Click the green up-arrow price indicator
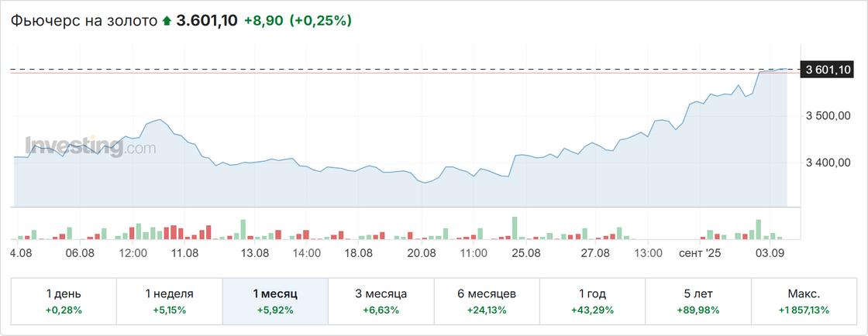 pyautogui.click(x=167, y=22)
